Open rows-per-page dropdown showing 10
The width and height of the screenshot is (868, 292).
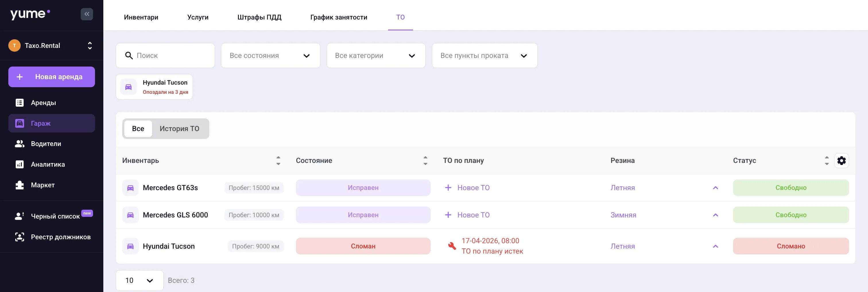[x=139, y=281]
